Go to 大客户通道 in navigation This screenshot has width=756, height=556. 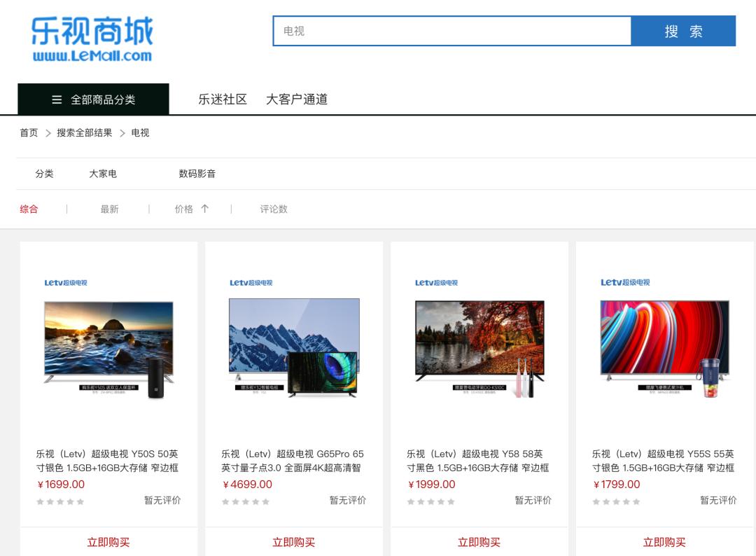coord(297,99)
